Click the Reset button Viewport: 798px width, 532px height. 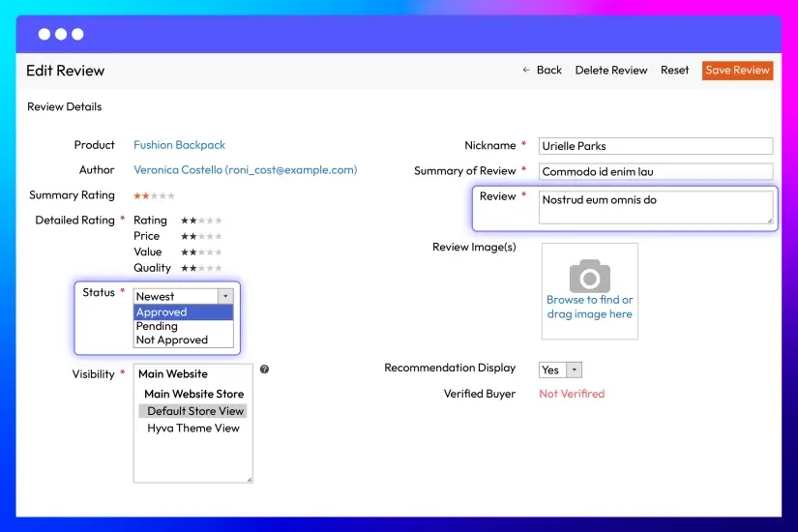coord(674,70)
